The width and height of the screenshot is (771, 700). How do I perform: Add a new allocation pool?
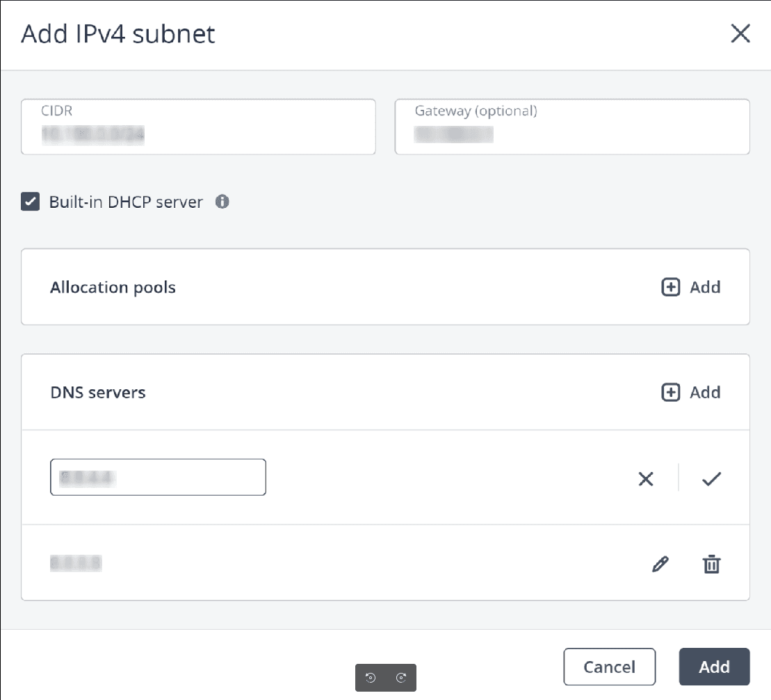coord(690,287)
